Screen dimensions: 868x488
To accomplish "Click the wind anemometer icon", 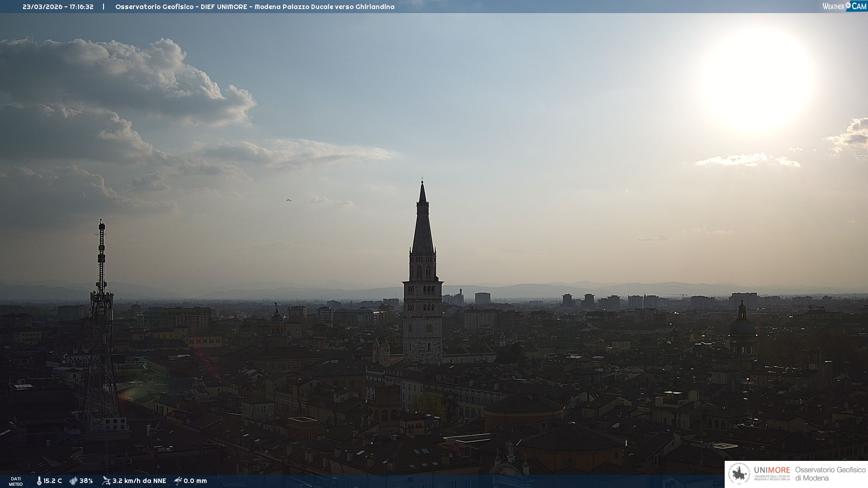I will click(106, 481).
